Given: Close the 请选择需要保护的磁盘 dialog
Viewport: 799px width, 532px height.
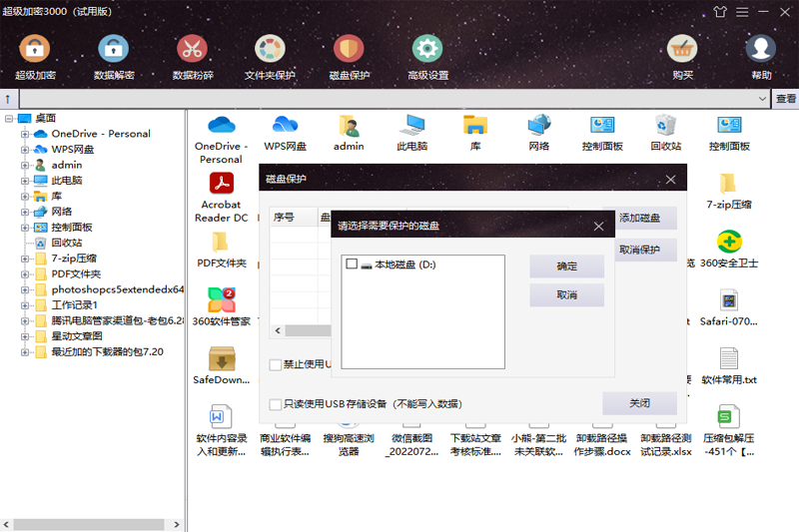Looking at the screenshot, I should pyautogui.click(x=598, y=226).
